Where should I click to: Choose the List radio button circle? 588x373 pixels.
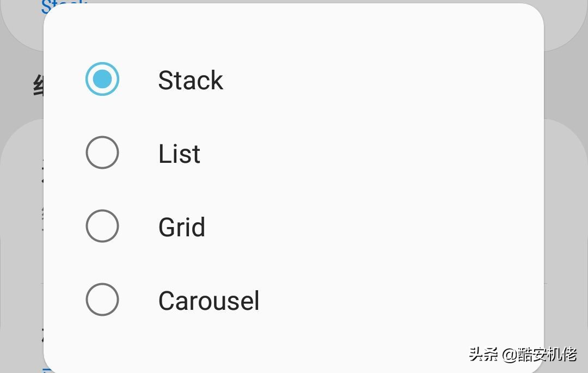(x=102, y=152)
